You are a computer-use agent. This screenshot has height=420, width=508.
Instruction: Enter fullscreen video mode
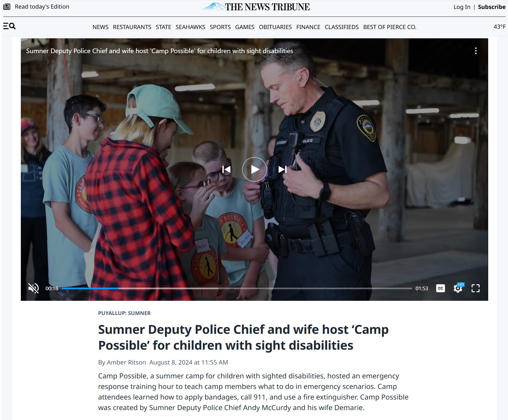click(476, 288)
